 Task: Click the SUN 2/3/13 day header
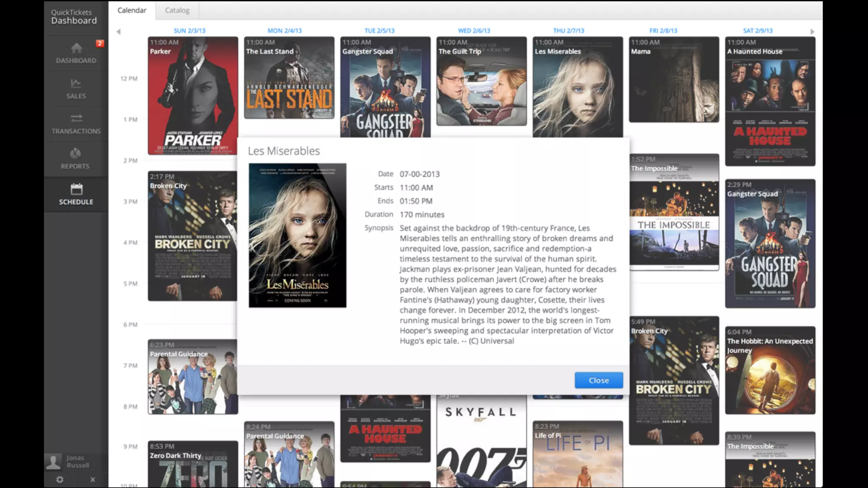pyautogui.click(x=189, y=30)
